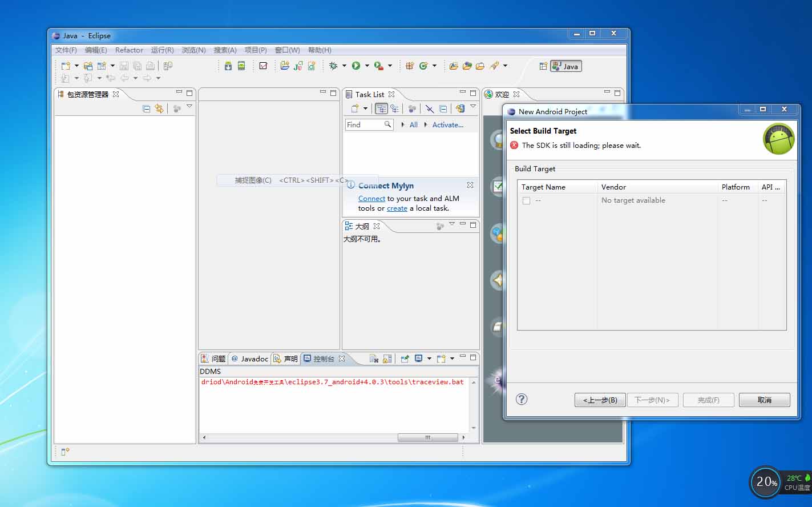The image size is (812, 507).
Task: Click the New Java Project toolbar icon
Action: [x=285, y=66]
